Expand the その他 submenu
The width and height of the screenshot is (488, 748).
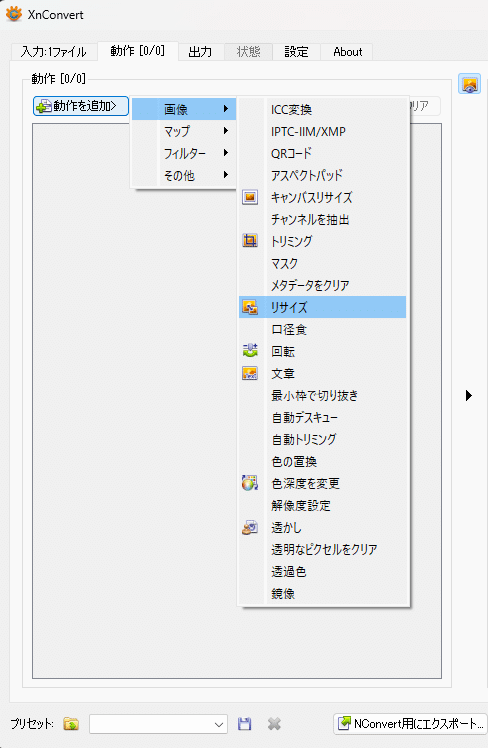(184, 175)
